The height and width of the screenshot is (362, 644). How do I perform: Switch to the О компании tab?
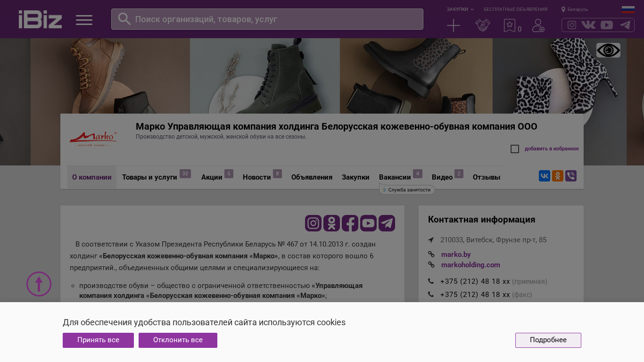click(92, 177)
